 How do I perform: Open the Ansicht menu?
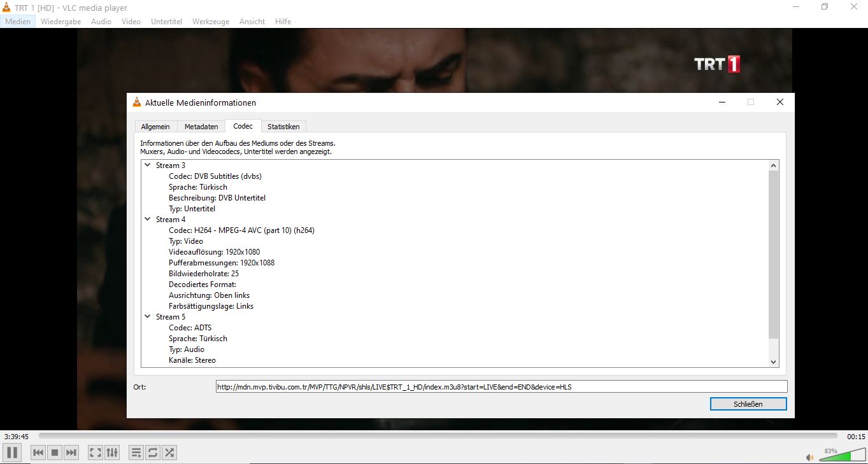[x=252, y=21]
